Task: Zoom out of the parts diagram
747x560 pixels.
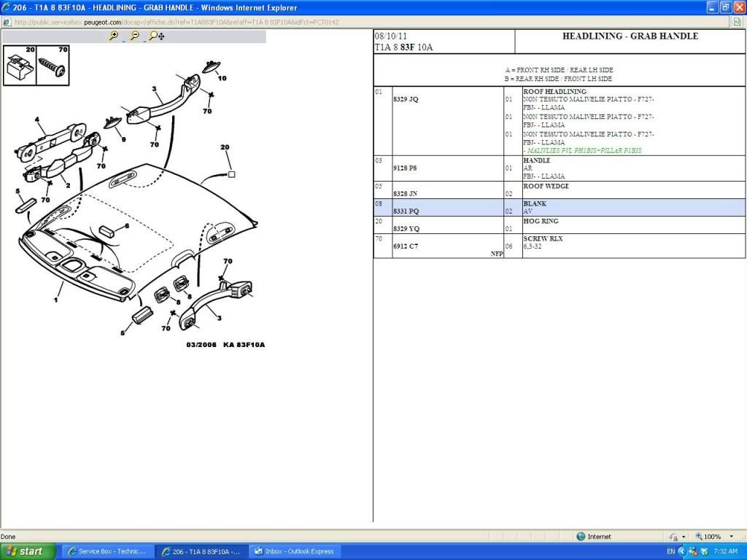Action: (x=135, y=36)
